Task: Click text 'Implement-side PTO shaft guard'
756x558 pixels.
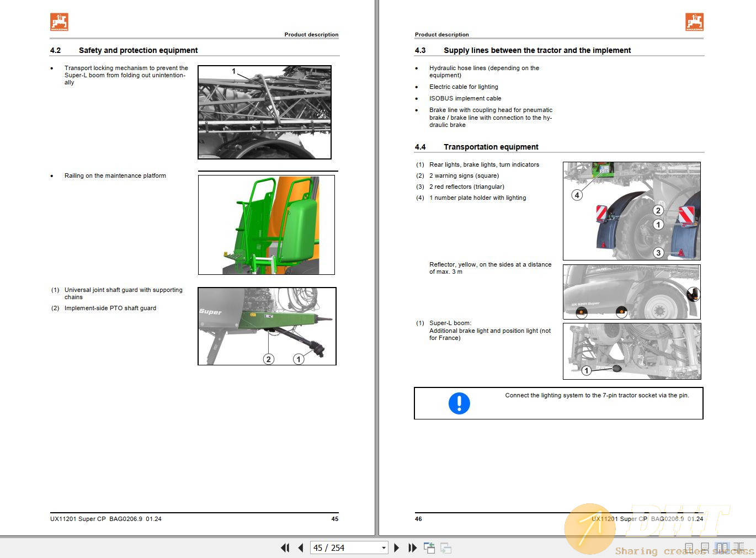Action: click(x=110, y=308)
